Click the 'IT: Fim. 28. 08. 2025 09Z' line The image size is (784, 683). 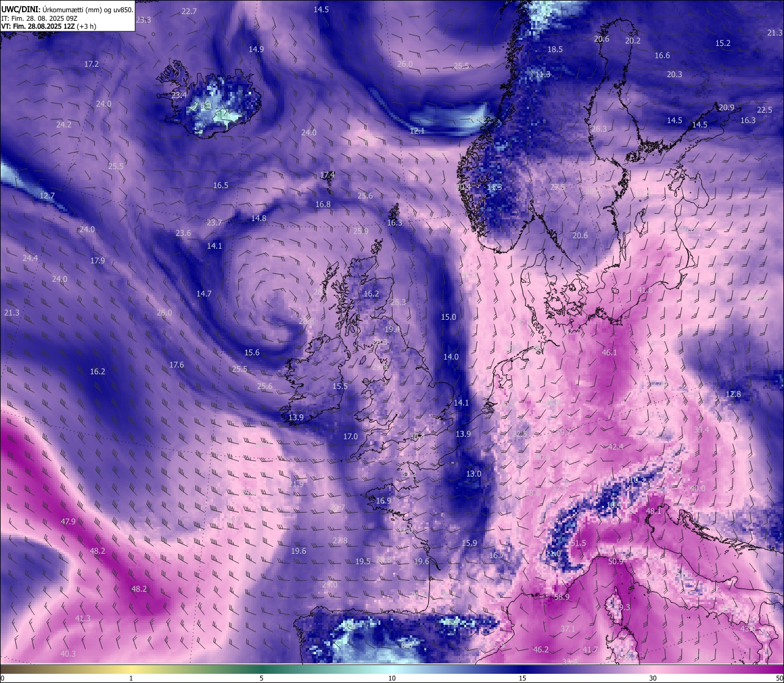(39, 18)
